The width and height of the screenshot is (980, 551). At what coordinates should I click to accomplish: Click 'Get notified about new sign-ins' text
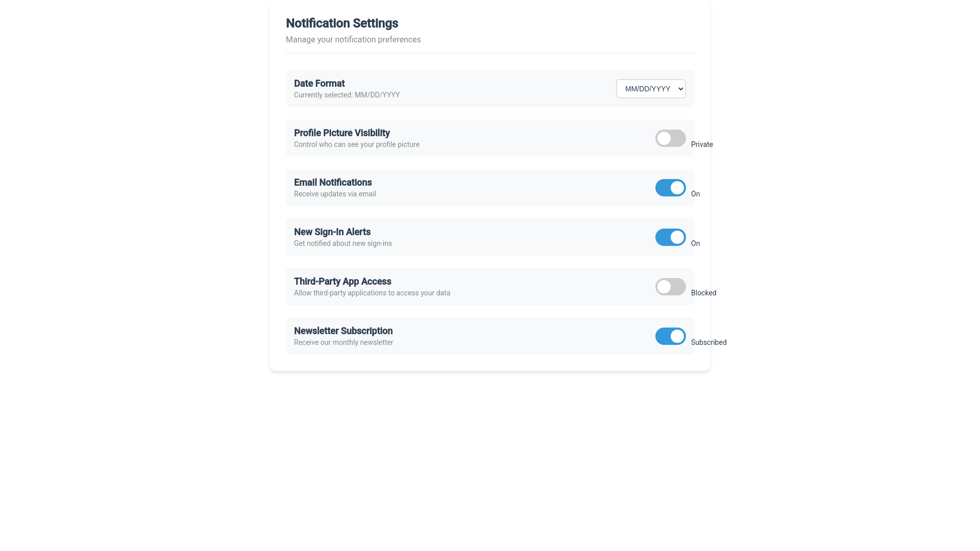tap(342, 244)
